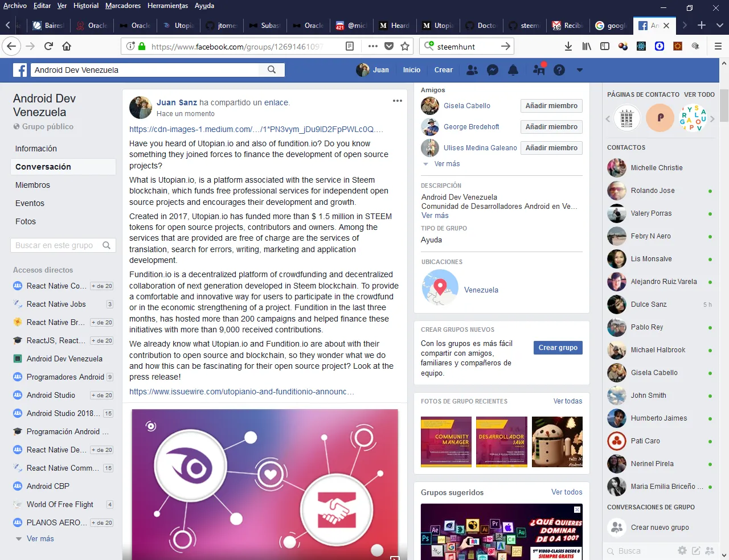Image resolution: width=729 pixels, height=560 pixels.
Task: Click search go arrow next to steemhunt
Action: [x=505, y=46]
